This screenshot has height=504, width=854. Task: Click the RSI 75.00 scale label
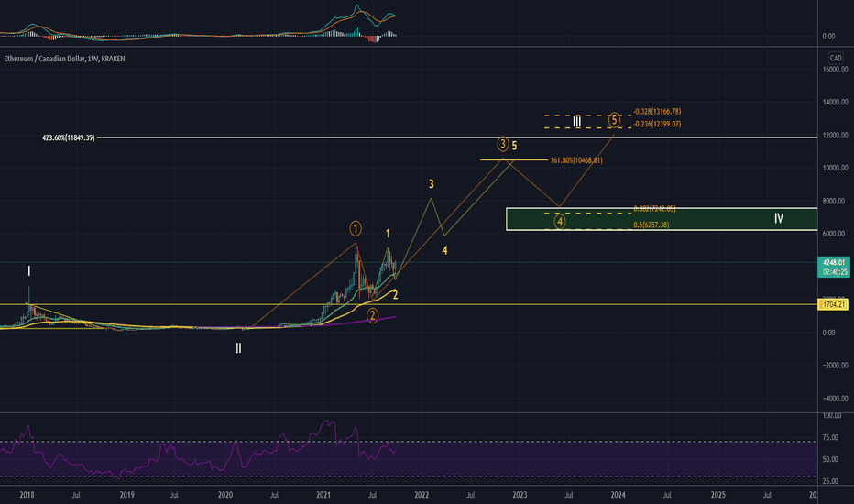point(830,437)
